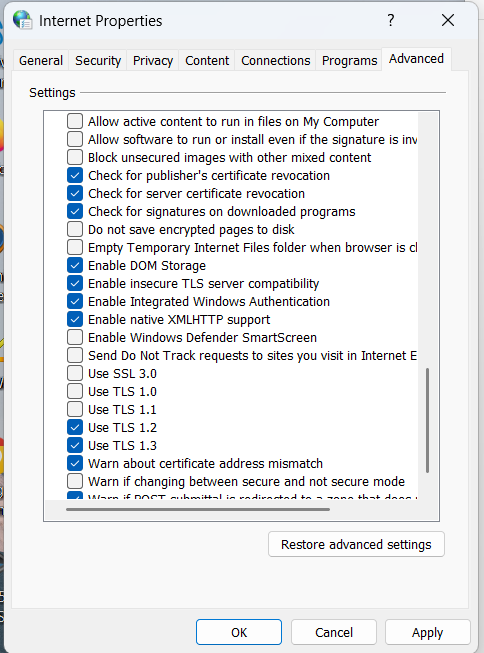Image resolution: width=484 pixels, height=653 pixels.
Task: Click the "Enable DOM Storage" label text
Action: pyautogui.click(x=147, y=266)
